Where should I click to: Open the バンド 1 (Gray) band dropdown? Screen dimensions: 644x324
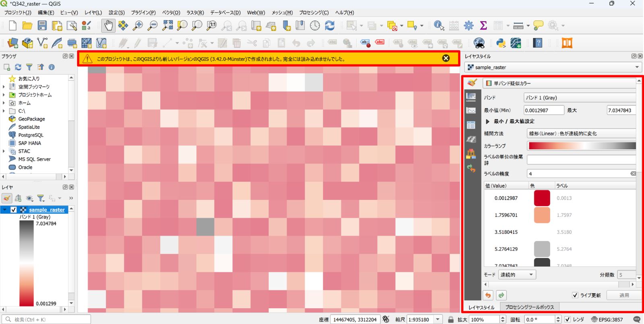pyautogui.click(x=580, y=98)
